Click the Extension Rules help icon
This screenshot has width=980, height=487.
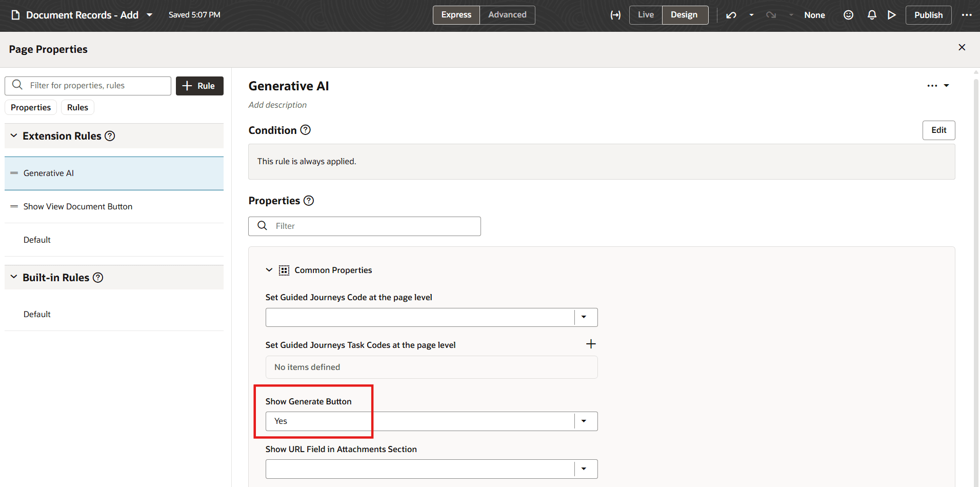(110, 136)
